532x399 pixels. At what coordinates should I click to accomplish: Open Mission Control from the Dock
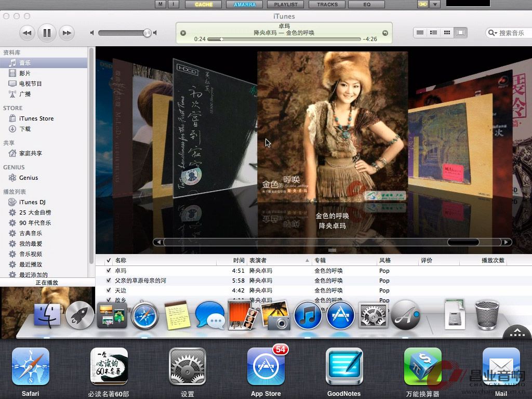(x=112, y=316)
